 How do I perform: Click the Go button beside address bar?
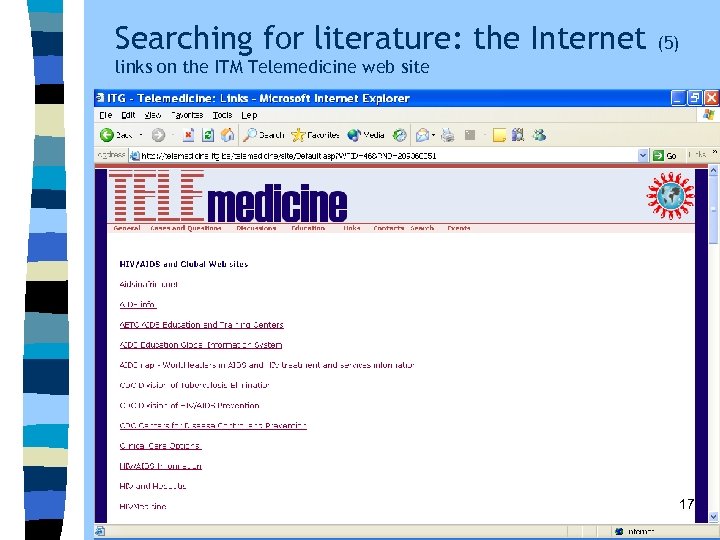(665, 156)
